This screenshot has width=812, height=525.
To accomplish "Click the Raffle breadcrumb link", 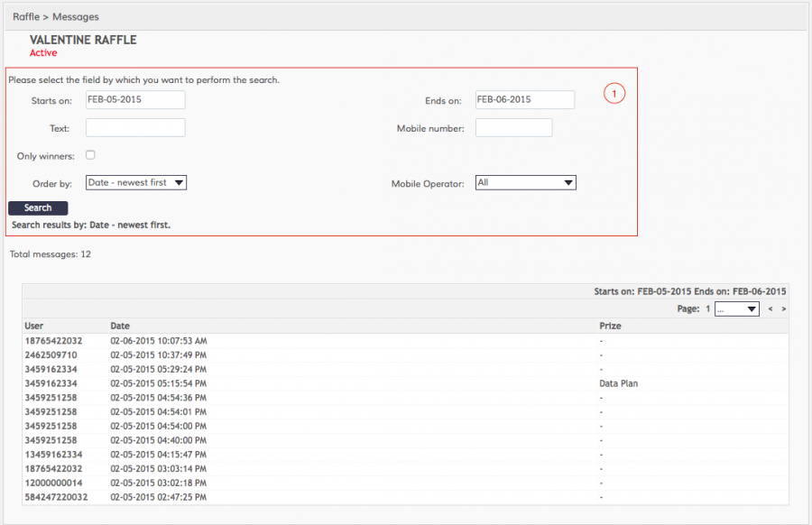I will click(x=26, y=17).
